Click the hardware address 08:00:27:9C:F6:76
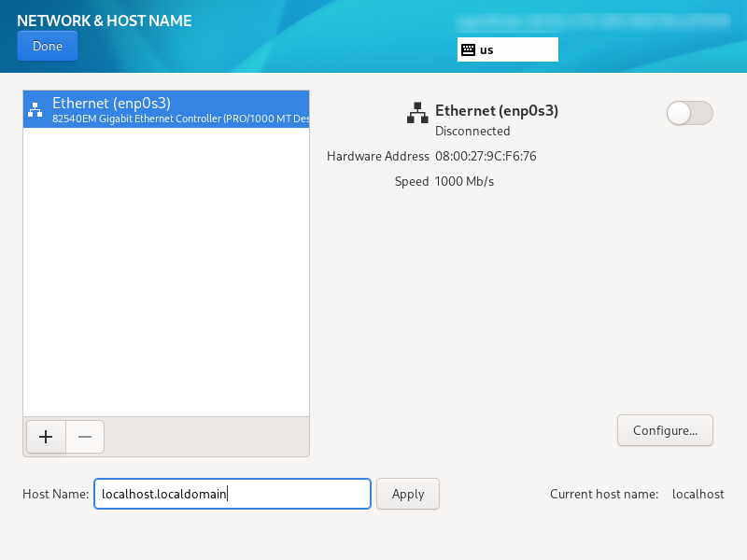 (x=486, y=156)
